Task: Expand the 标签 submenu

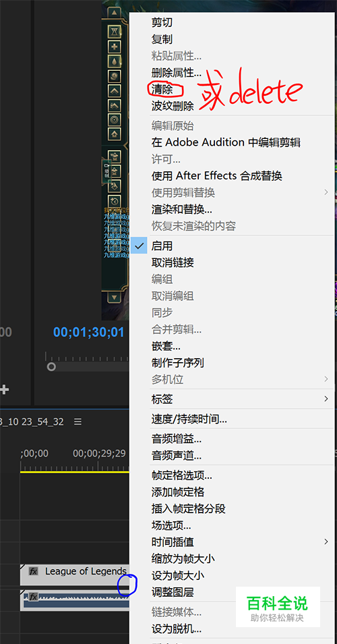Action: coord(326,399)
